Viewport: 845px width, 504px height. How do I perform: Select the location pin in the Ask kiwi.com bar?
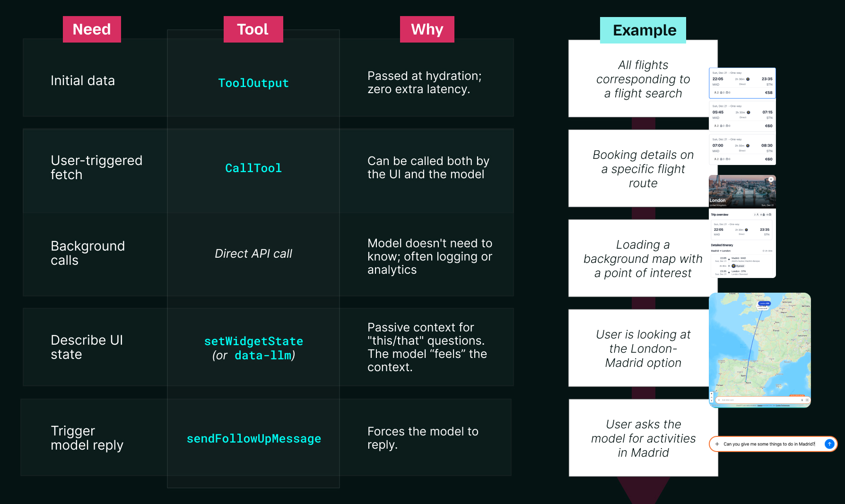coord(802,400)
